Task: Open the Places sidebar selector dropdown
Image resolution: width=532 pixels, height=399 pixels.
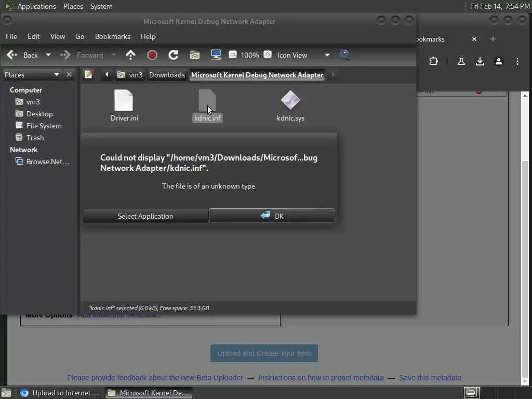Action: tap(32, 75)
